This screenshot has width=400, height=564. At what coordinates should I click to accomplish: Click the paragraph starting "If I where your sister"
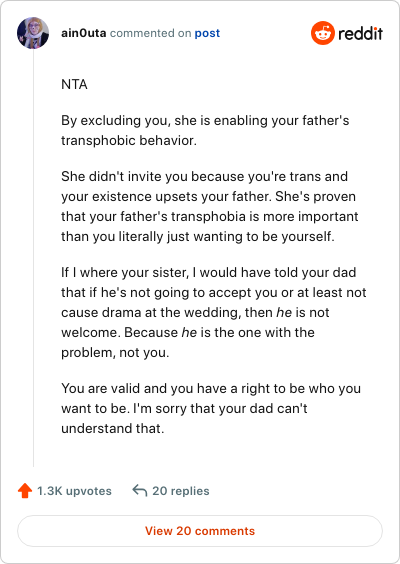coord(214,312)
